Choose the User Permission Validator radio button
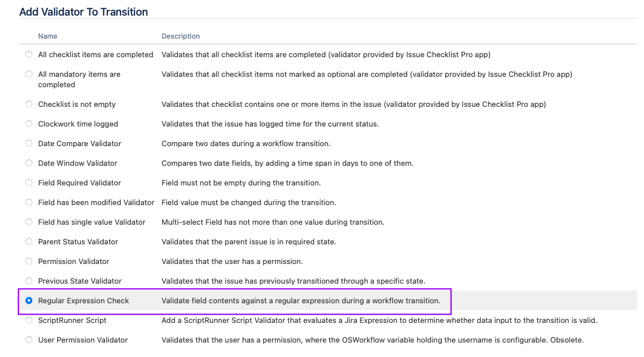This screenshot has width=644, height=357. (29, 340)
